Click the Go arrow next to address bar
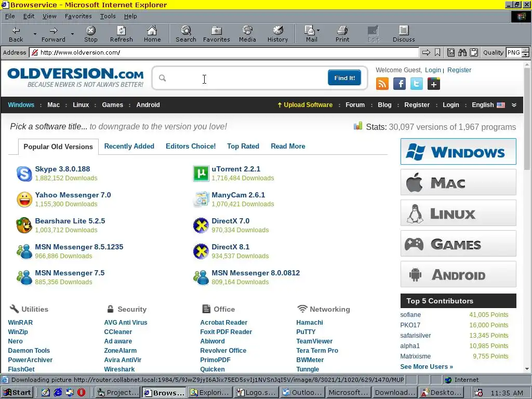Image resolution: width=532 pixels, height=399 pixels. tap(426, 52)
